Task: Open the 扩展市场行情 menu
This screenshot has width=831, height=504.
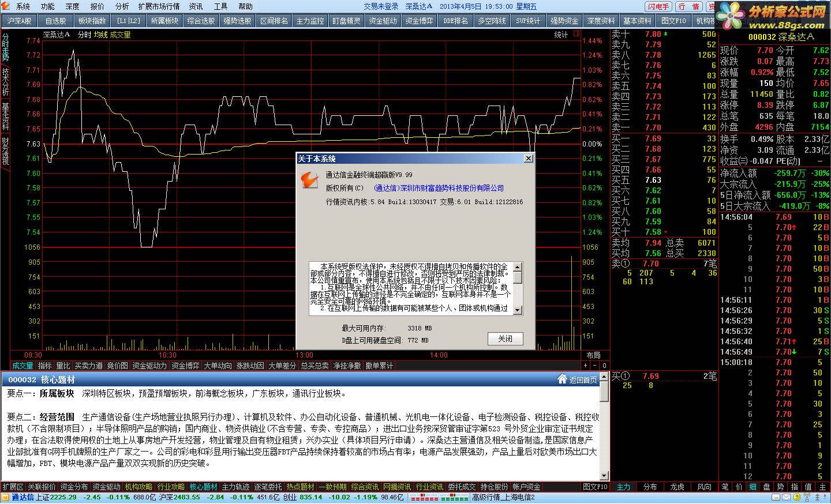Action: (x=159, y=6)
